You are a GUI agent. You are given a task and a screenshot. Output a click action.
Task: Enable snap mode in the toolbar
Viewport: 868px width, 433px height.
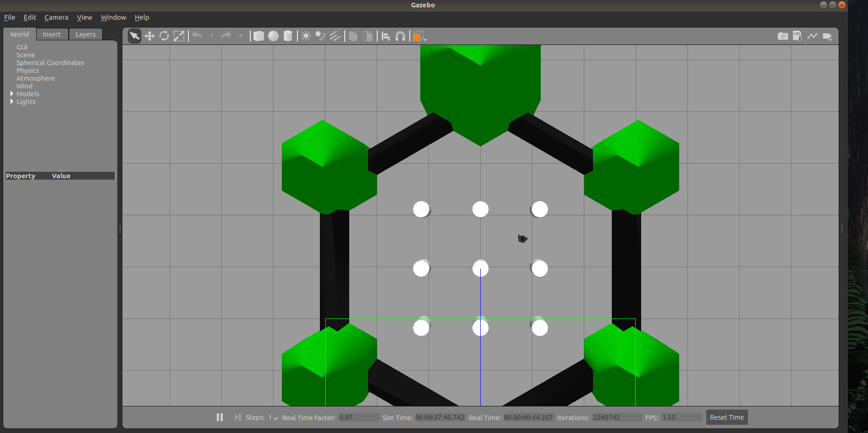pyautogui.click(x=400, y=36)
